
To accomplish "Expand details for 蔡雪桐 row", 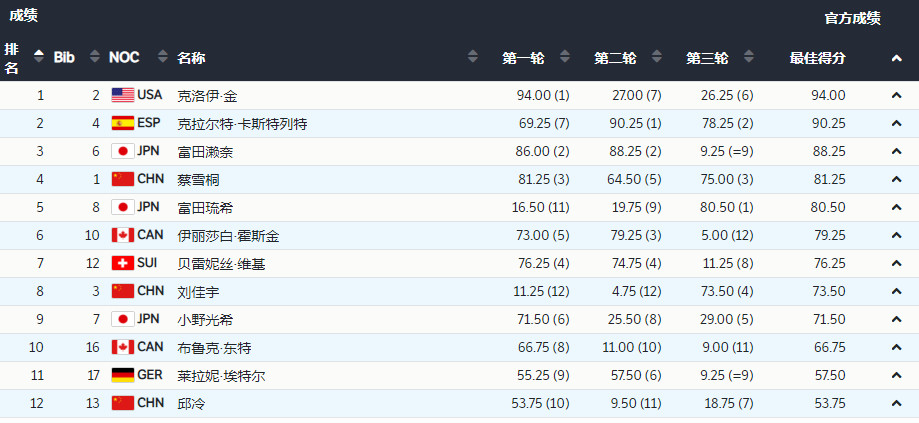I will (896, 180).
